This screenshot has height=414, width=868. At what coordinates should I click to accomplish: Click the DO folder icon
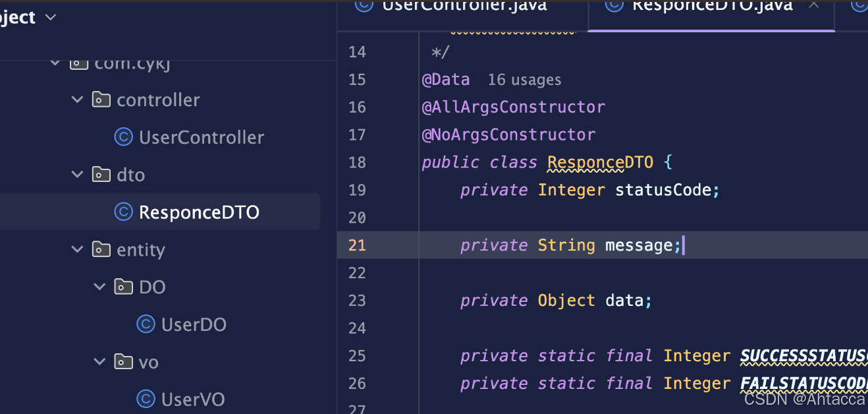pos(123,287)
